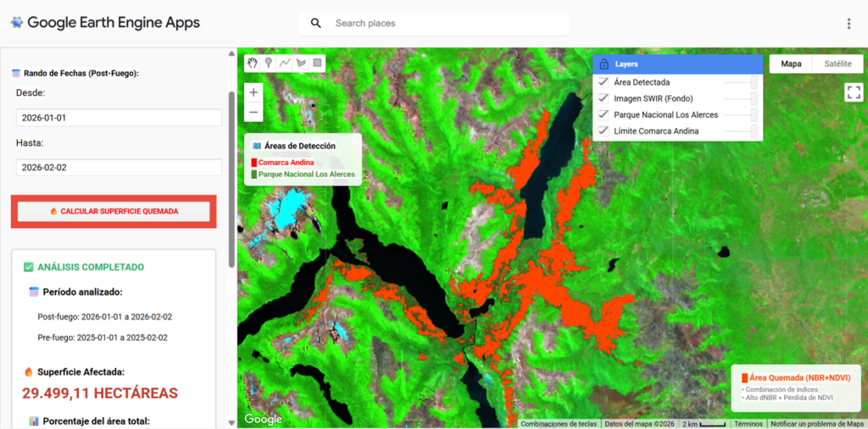868x429 pixels.
Task: Disable the Parque Nacional Los Alerces layer
Action: pyautogui.click(x=604, y=114)
